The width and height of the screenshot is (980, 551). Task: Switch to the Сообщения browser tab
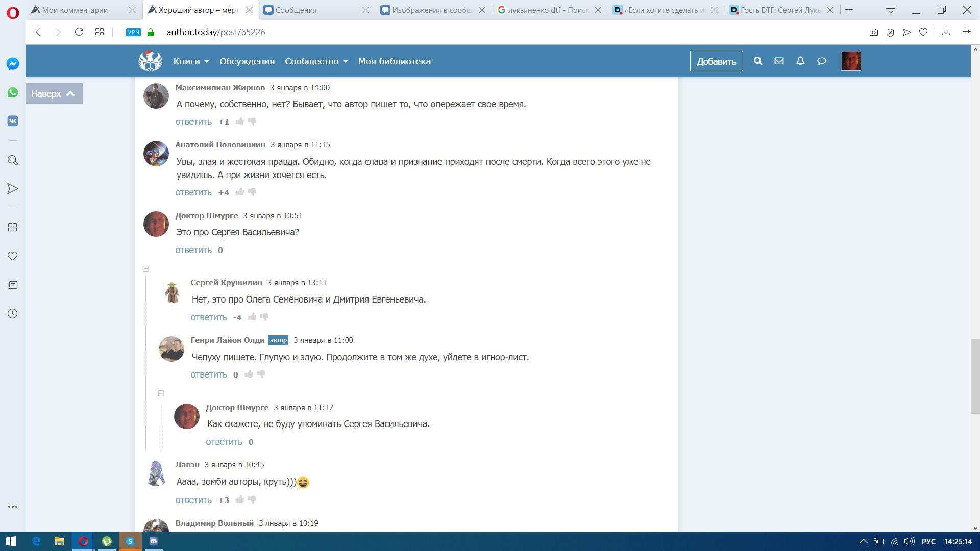click(x=296, y=10)
